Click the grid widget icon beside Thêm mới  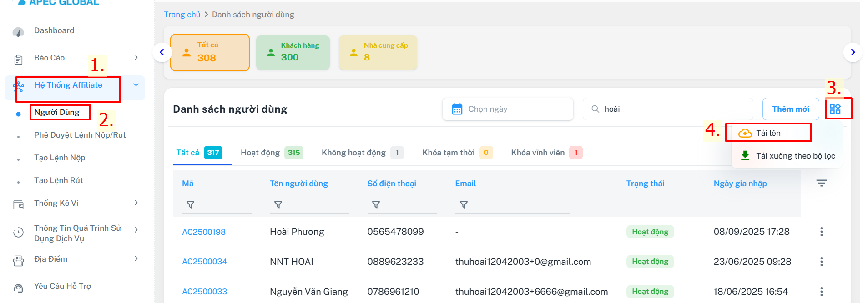[835, 109]
